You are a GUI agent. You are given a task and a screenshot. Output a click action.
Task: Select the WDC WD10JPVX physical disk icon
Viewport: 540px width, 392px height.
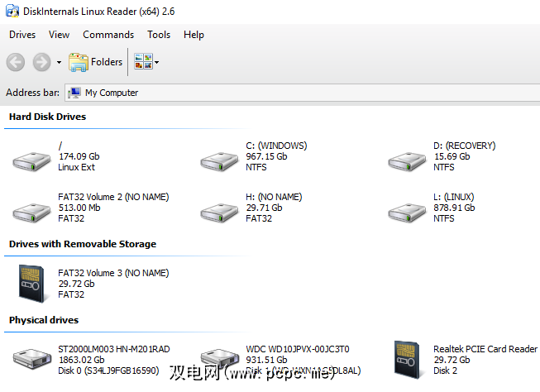(x=219, y=357)
